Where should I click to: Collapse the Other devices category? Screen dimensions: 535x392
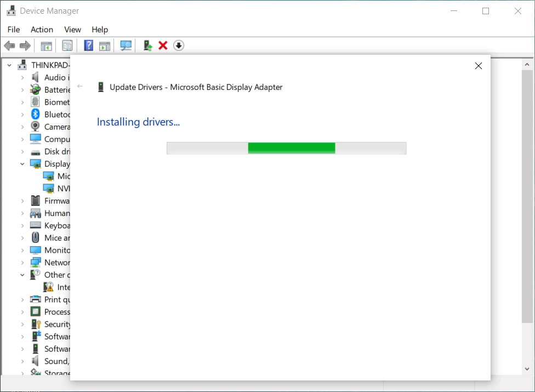[x=22, y=275]
